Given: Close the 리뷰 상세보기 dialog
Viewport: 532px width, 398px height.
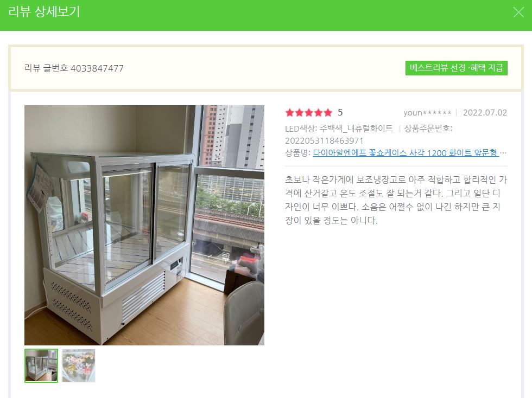Looking at the screenshot, I should tap(518, 12).
